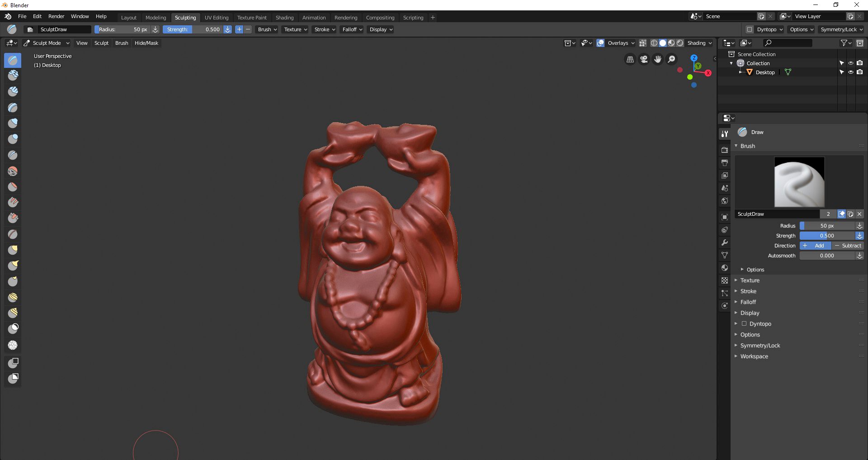Screen dimensions: 868x460
Task: Switch to Wireframe shading mode
Action: (654, 43)
